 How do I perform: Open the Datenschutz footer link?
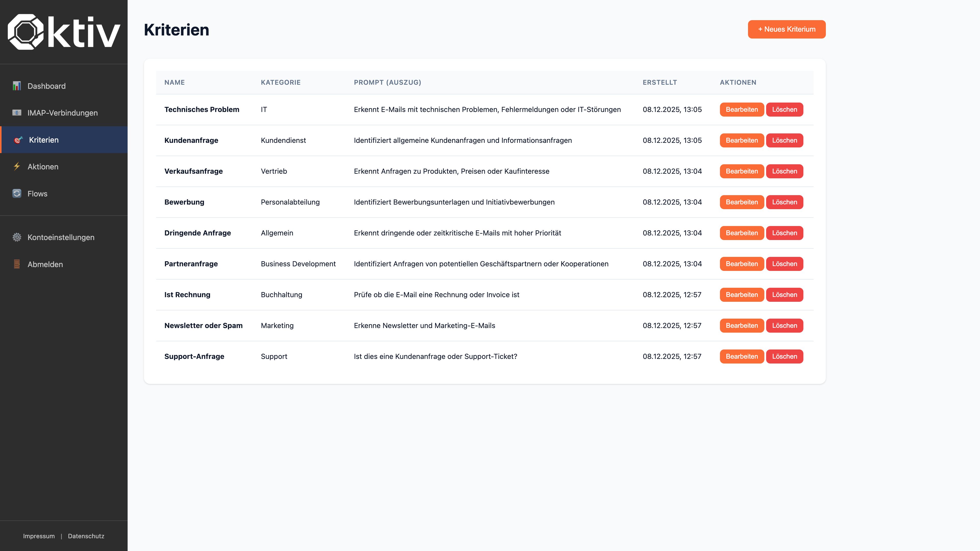coord(86,536)
